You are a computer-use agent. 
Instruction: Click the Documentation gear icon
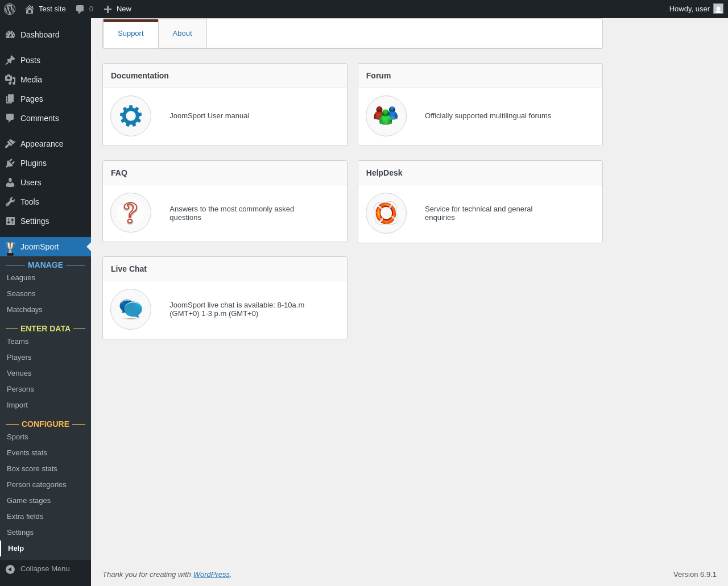pyautogui.click(x=131, y=116)
